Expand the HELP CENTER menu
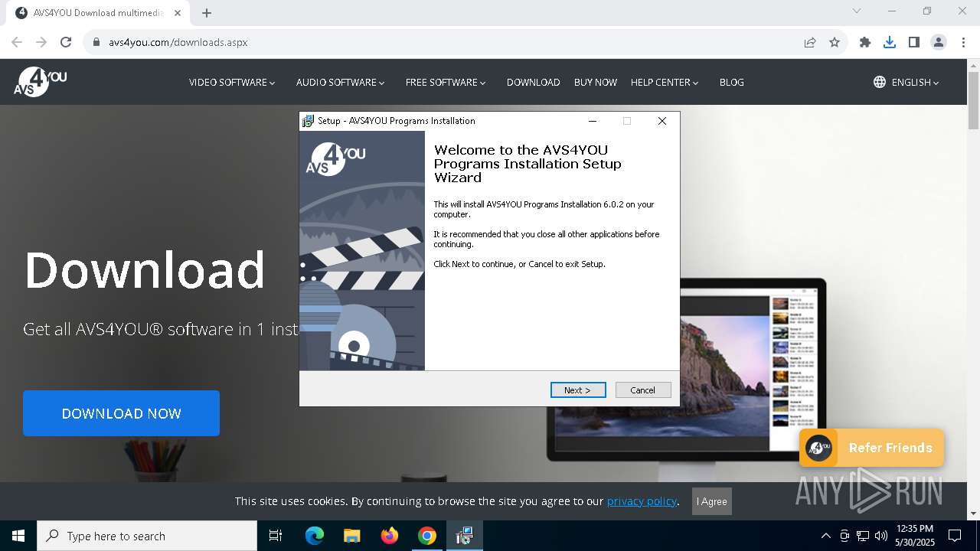 click(x=665, y=82)
